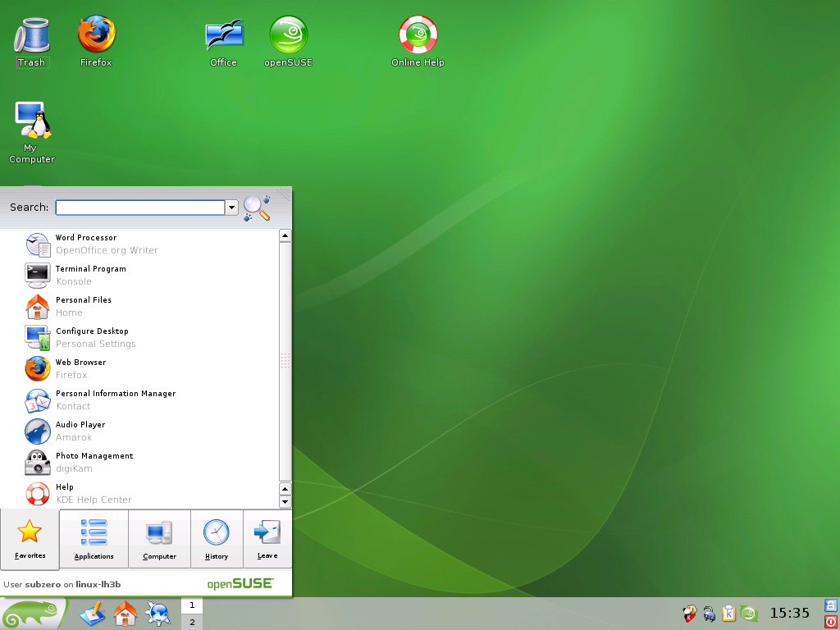Switch to virtual desktop 1
The width and height of the screenshot is (840, 630).
[192, 605]
